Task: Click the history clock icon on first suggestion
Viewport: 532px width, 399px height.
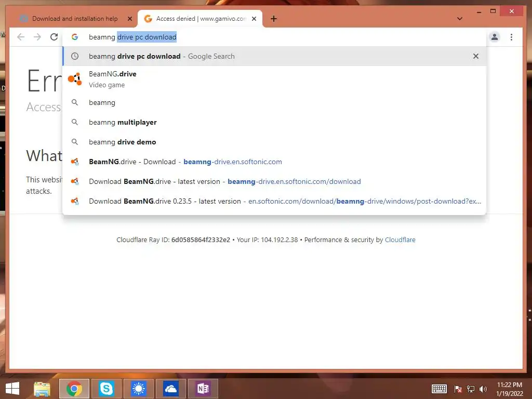Action: [x=75, y=56]
